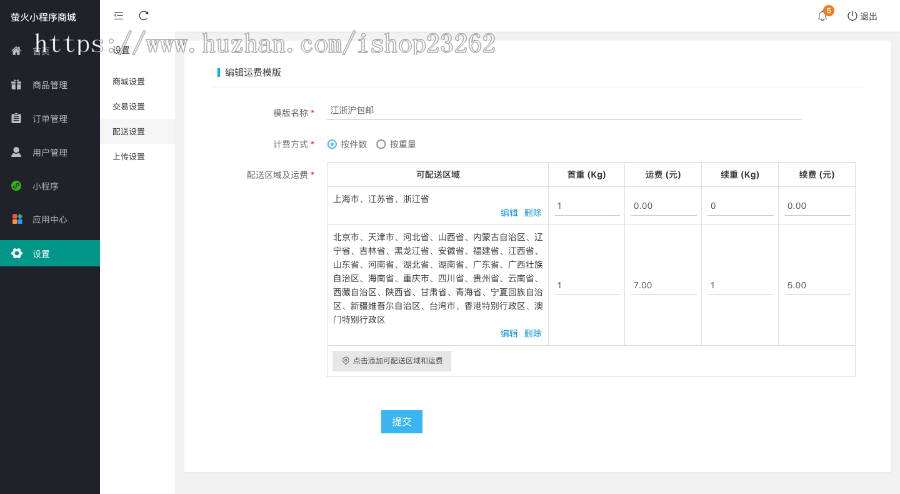Click the person icon beside 用户管理

coord(16,152)
